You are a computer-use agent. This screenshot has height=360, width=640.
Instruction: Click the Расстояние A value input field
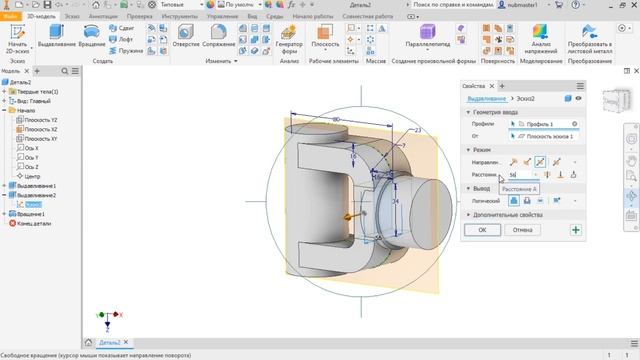(x=519, y=175)
